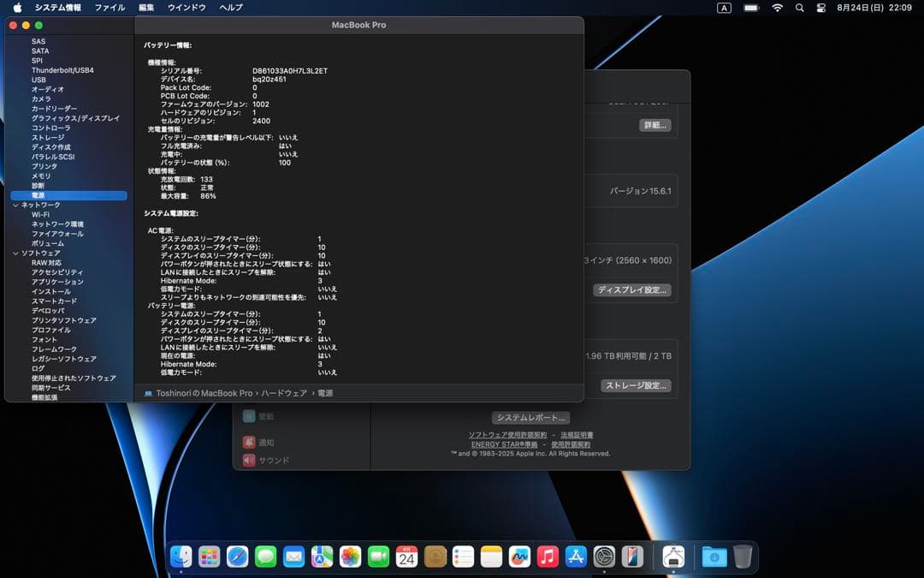This screenshot has height=578, width=924.
Task: Click the Wi-Fi icon in the menu bar
Action: (x=778, y=8)
